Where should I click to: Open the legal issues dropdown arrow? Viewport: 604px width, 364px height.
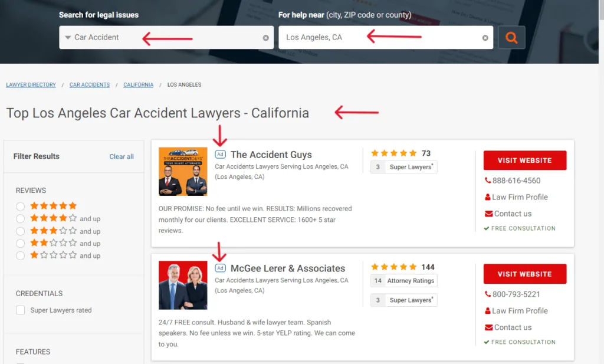click(x=68, y=37)
